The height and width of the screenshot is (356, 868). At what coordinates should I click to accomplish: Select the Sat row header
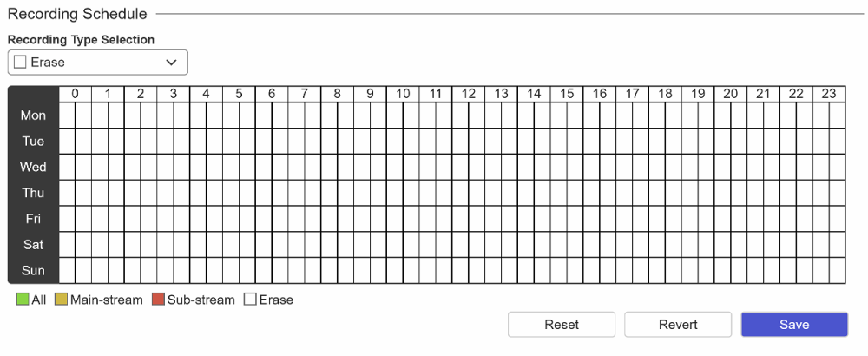tap(33, 245)
